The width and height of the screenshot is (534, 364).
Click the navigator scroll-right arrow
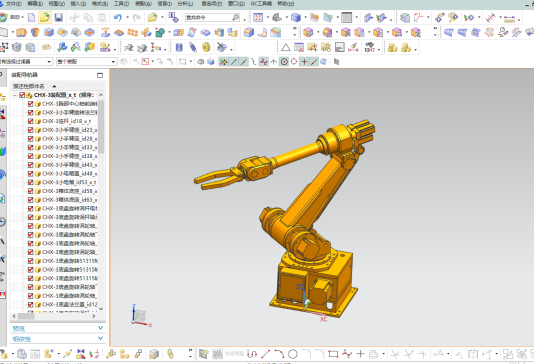coord(94,316)
